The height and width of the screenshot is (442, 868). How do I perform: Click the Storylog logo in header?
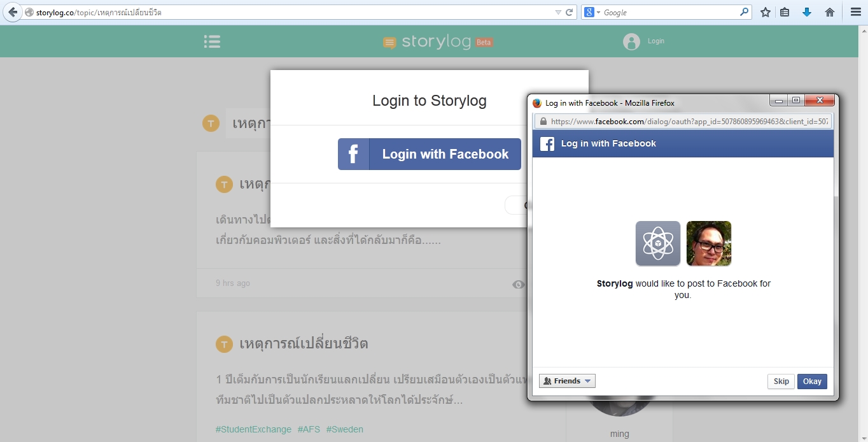point(437,42)
